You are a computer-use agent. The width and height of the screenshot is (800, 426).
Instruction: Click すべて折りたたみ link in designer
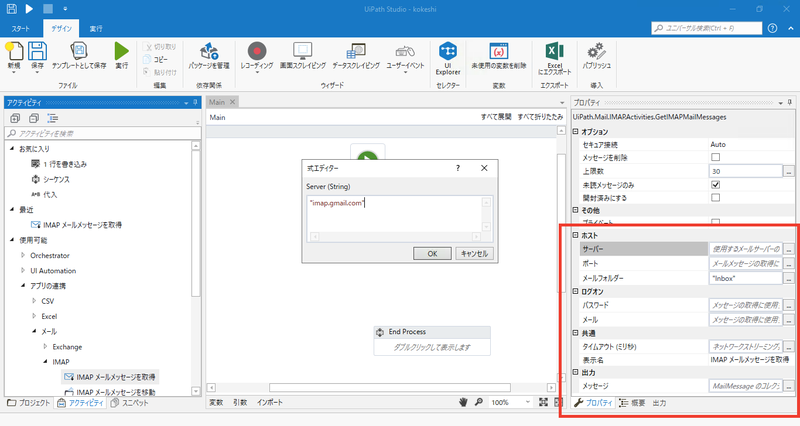click(x=540, y=117)
